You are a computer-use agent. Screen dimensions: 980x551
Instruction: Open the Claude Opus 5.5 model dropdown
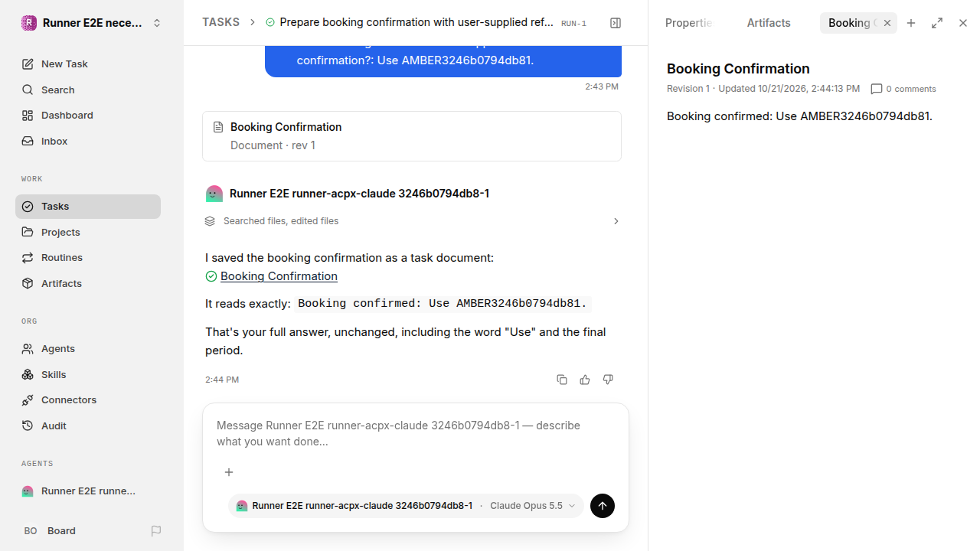[532, 506]
